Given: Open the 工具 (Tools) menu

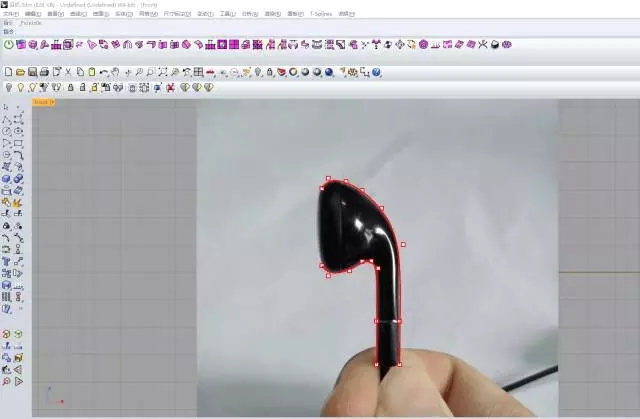Looking at the screenshot, I should tap(227, 14).
